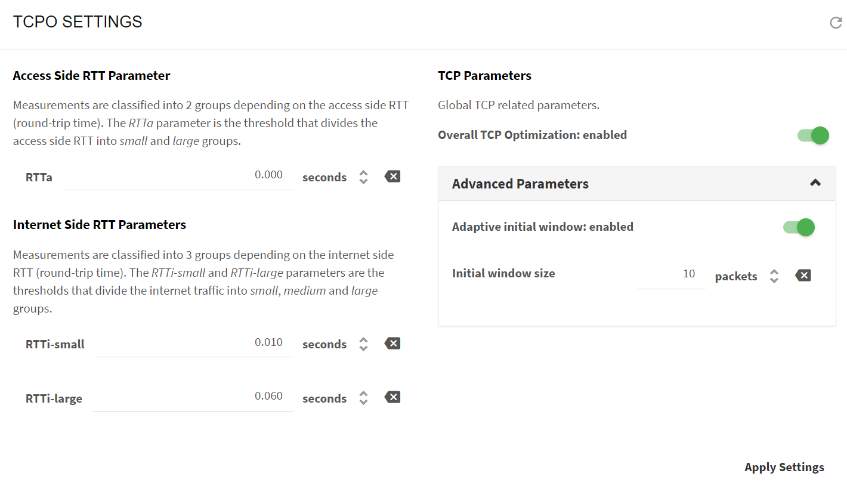Increase RTTa using the up stepper arrow
This screenshot has height=504, width=847.
click(x=363, y=173)
